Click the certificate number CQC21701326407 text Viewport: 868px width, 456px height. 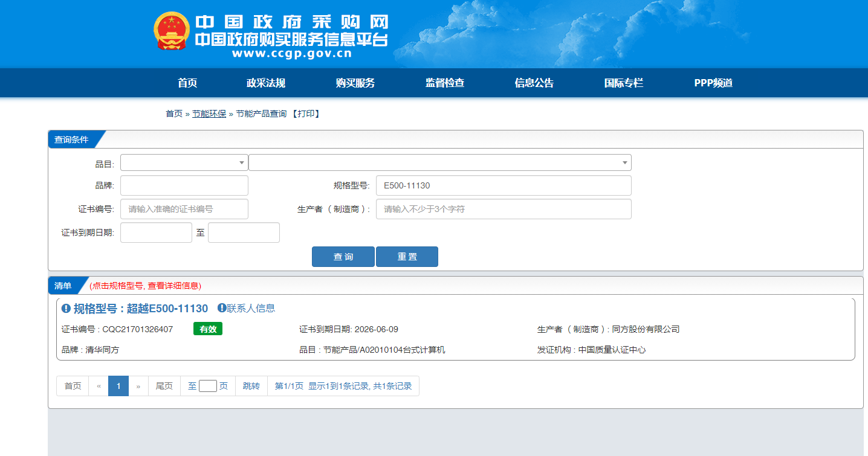[x=138, y=329]
